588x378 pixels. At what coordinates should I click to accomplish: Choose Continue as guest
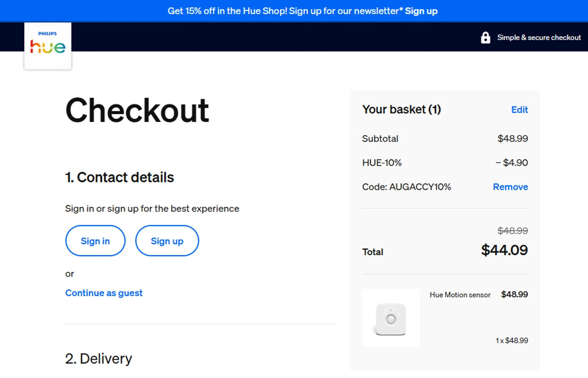[104, 293]
